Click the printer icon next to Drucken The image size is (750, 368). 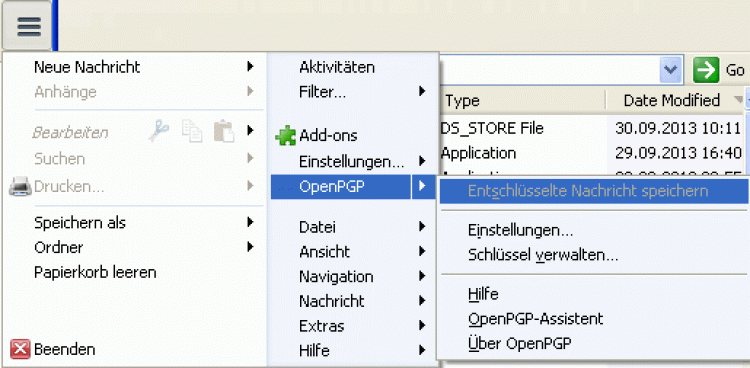20,186
